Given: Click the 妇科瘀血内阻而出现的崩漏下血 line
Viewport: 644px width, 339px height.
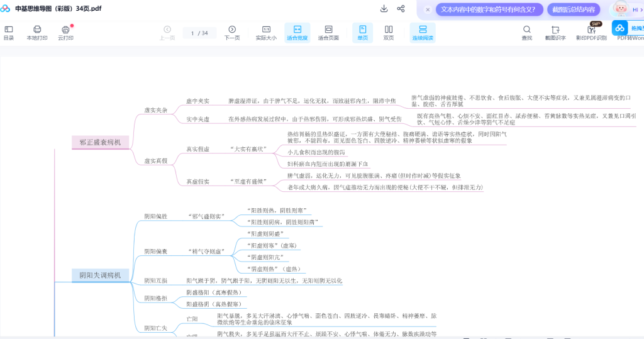Looking at the screenshot, I should point(328,164).
